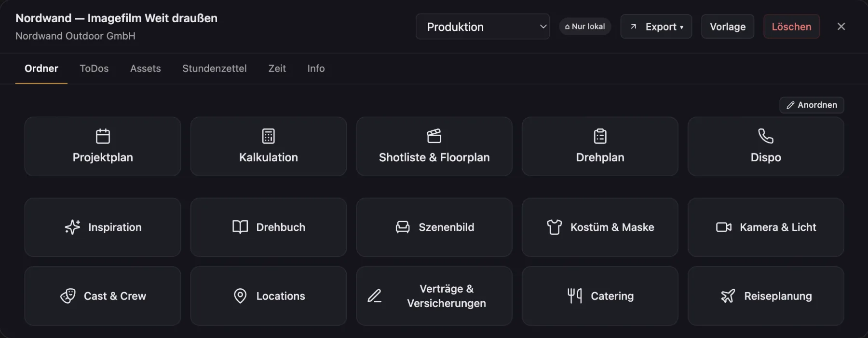This screenshot has height=338, width=868.
Task: Click the red Löschen button
Action: click(791, 27)
